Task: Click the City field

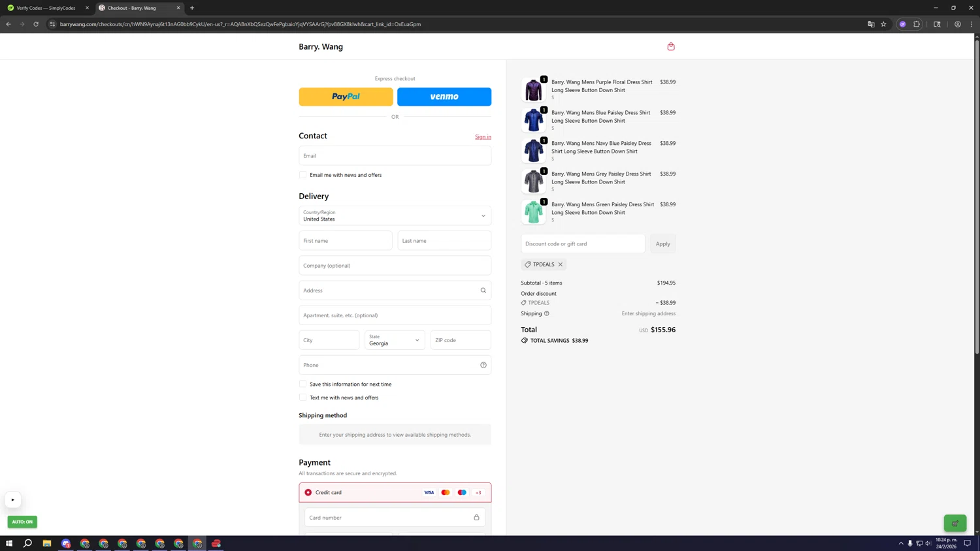Action: pos(329,340)
